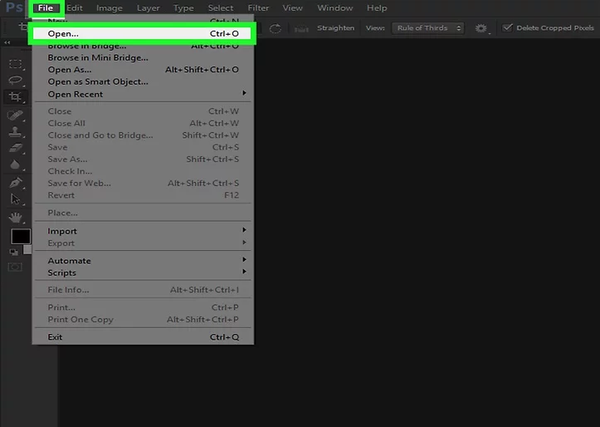The height and width of the screenshot is (427, 600).
Task: Choose Open as Smart Object...
Action: [x=143, y=82]
